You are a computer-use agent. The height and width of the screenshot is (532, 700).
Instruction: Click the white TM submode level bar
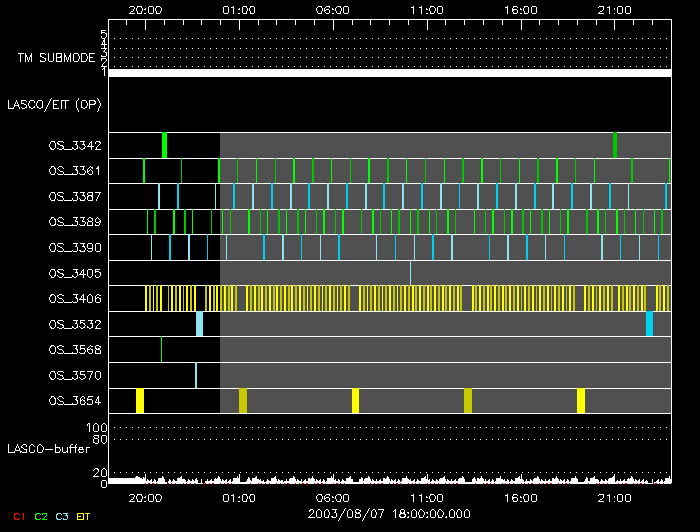390,73
